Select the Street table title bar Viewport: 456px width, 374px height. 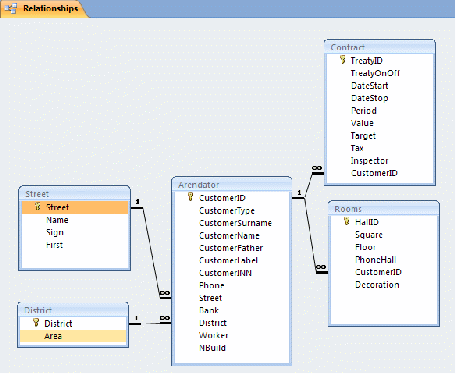(74, 194)
